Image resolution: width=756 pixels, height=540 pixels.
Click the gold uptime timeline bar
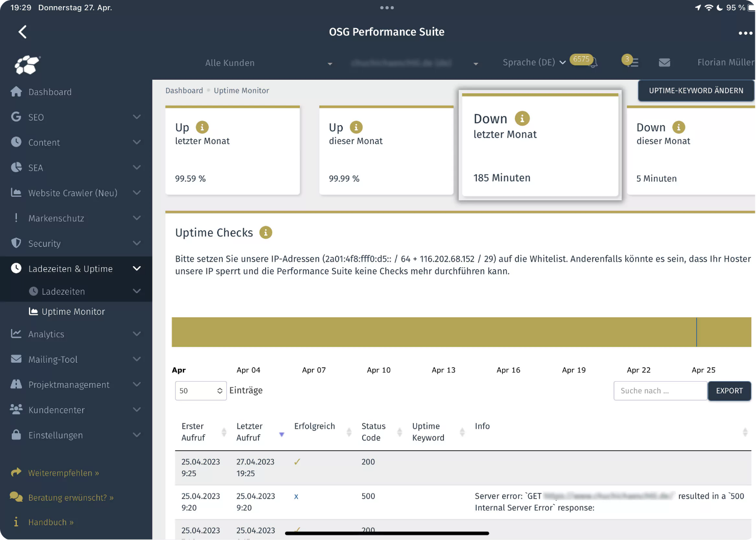click(x=461, y=332)
